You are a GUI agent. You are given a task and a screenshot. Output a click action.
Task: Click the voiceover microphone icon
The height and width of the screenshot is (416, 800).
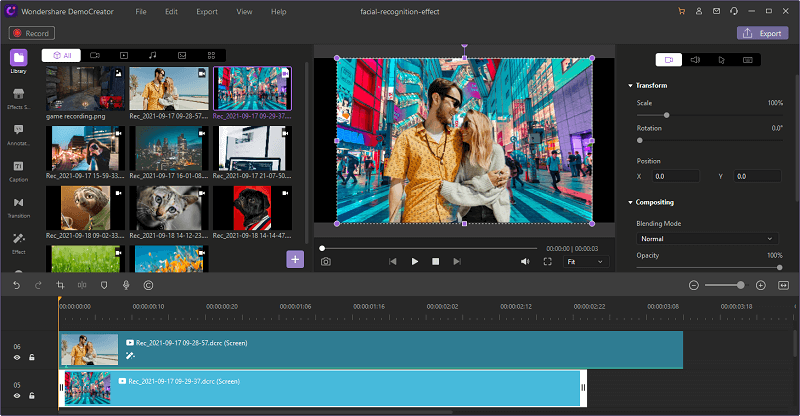click(126, 285)
